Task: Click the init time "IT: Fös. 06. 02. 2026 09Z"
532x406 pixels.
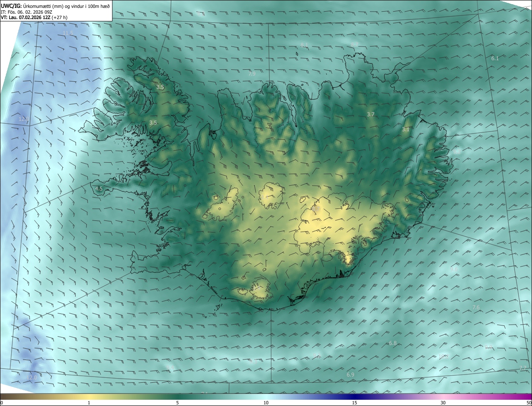Action: tap(26, 12)
